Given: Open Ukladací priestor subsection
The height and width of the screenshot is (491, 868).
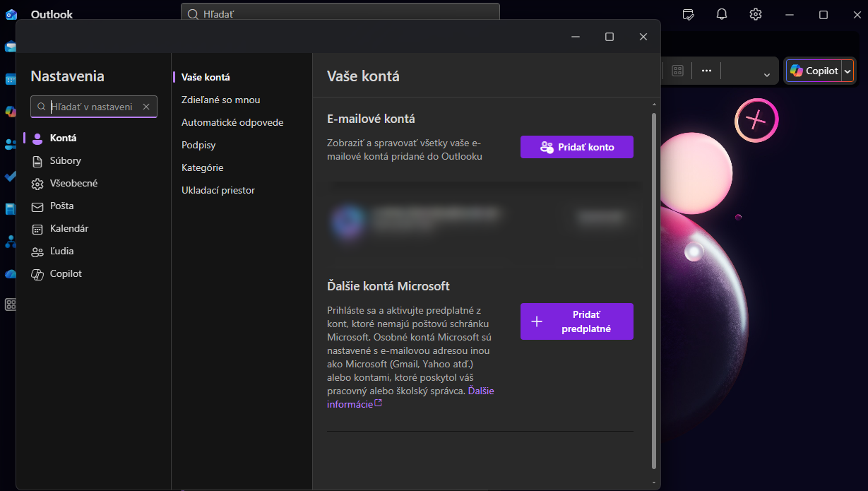Looking at the screenshot, I should click(x=218, y=190).
